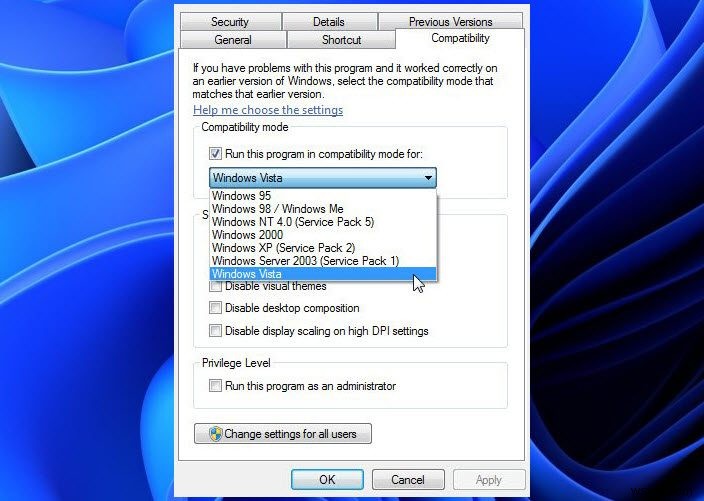Collapse the Windows Vista compatibility dropdown arrow

(428, 178)
